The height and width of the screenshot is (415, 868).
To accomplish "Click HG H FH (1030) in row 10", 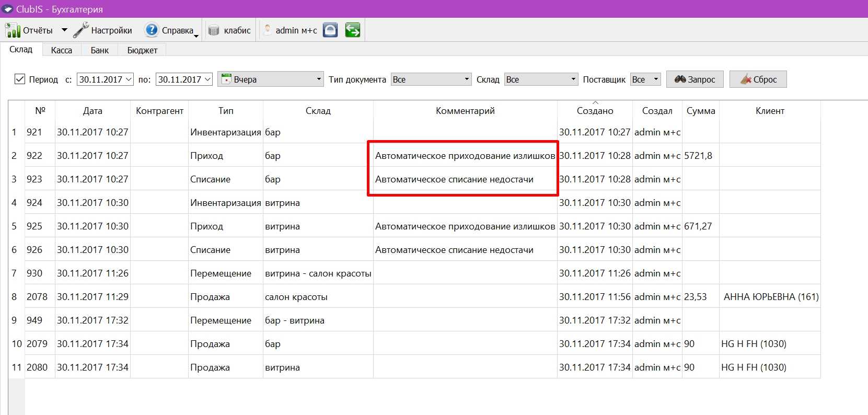I will pos(770,344).
